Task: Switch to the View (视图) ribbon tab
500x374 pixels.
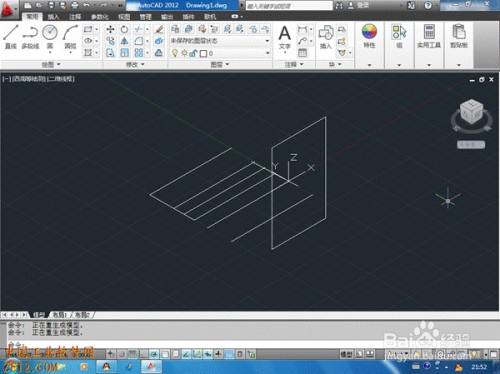Action: pyautogui.click(x=124, y=16)
